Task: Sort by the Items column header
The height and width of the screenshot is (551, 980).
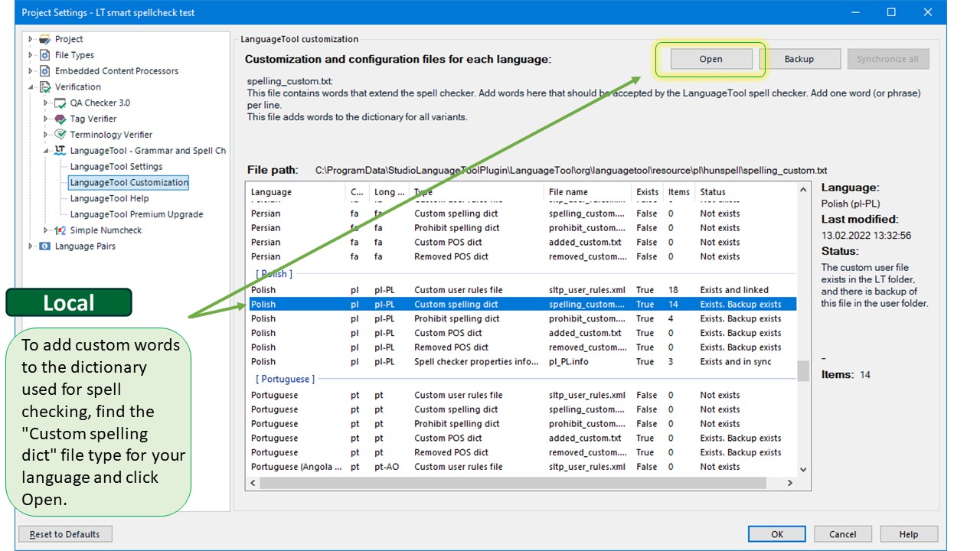Action: point(679,192)
